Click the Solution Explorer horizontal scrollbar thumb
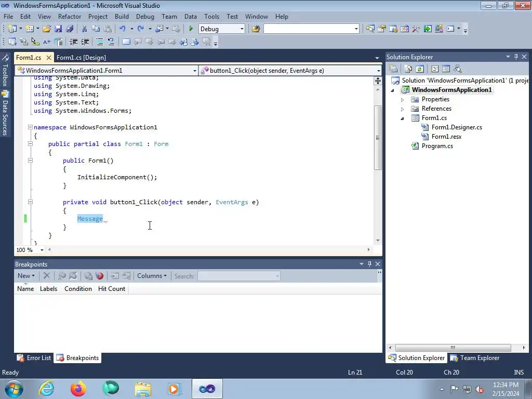Screen dimensions: 532x399 [453, 348]
